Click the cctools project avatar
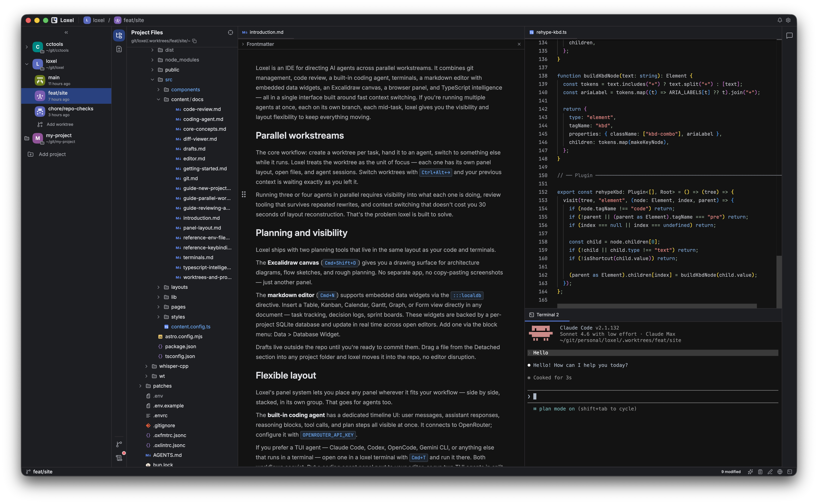 38,47
